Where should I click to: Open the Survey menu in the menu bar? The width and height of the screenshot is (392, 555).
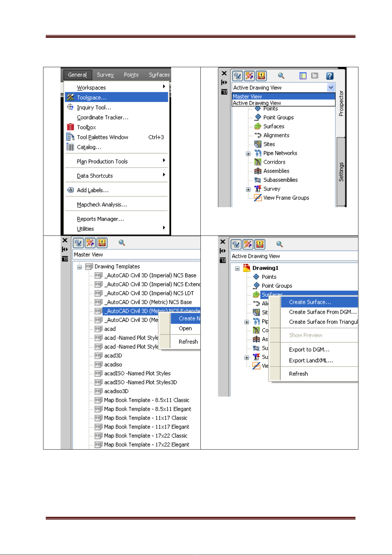click(x=105, y=75)
